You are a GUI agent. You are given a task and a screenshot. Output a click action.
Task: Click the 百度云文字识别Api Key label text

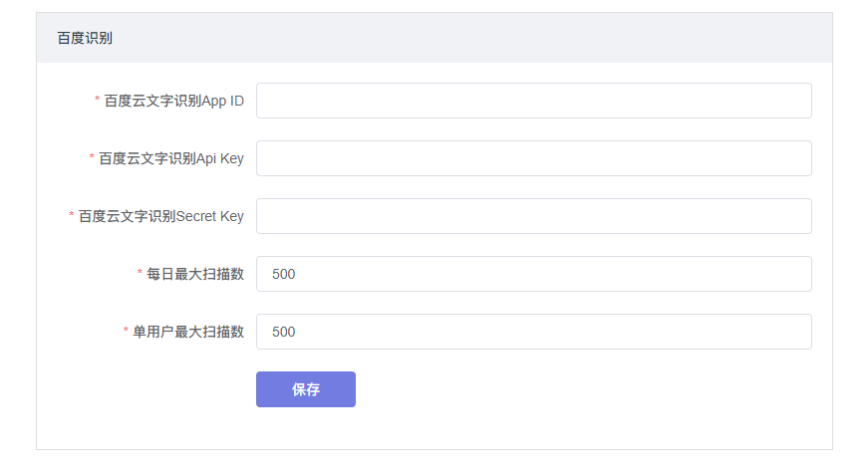[171, 158]
